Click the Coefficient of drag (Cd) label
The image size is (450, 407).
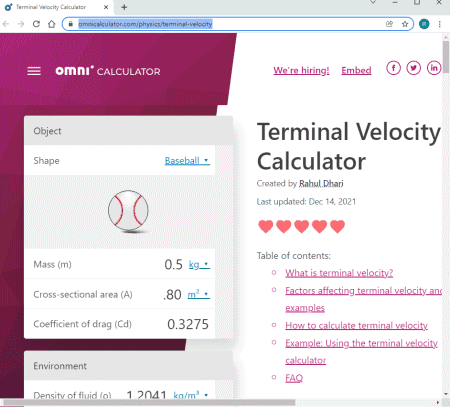tap(82, 324)
